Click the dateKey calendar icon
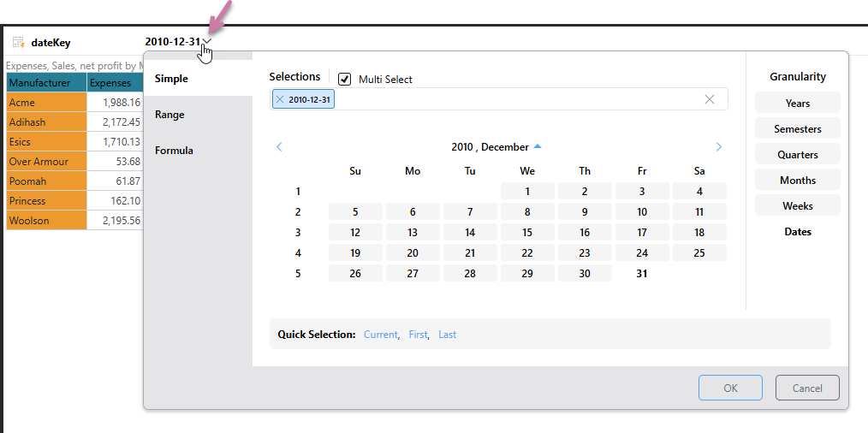The image size is (868, 433). click(18, 42)
